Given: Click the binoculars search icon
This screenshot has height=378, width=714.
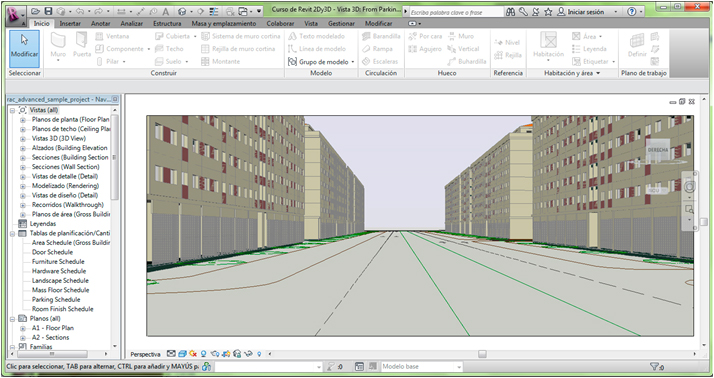Looking at the screenshot, I should click(510, 12).
